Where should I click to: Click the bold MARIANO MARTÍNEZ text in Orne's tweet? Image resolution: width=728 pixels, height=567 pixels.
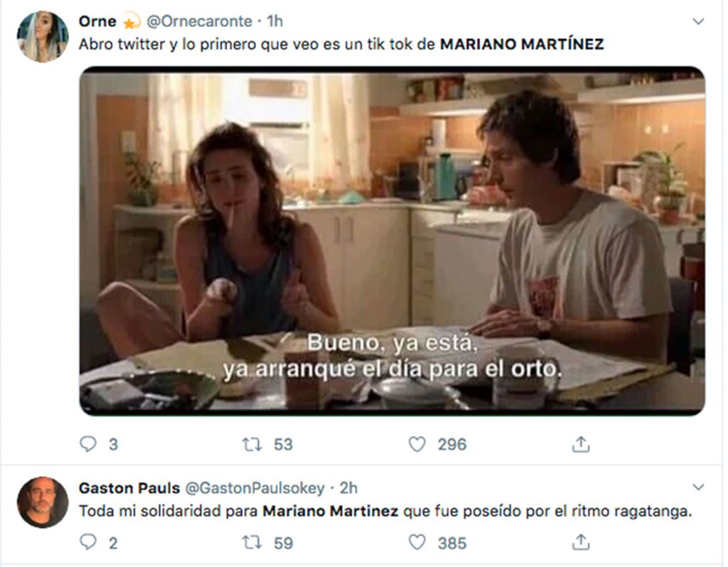(x=522, y=44)
